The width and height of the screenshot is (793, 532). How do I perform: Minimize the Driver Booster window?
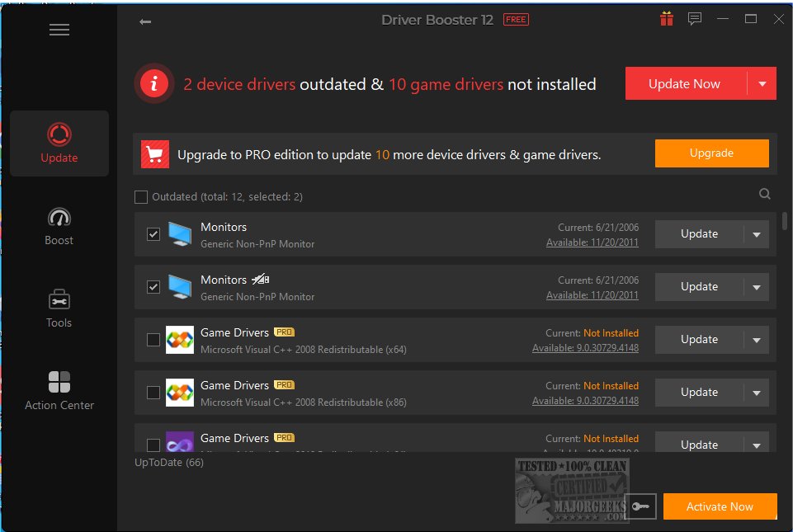point(723,19)
